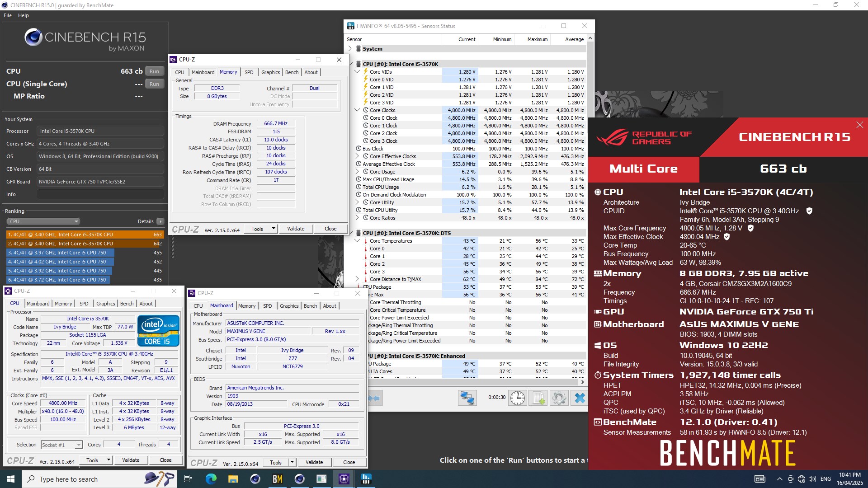
Task: Open Windows Start menu
Action: point(11,479)
